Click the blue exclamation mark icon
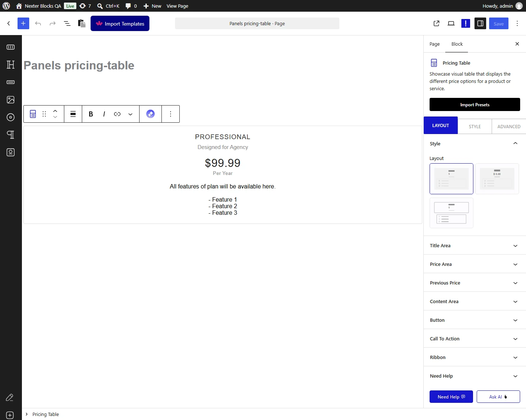This screenshot has height=420, width=526. 466,23
